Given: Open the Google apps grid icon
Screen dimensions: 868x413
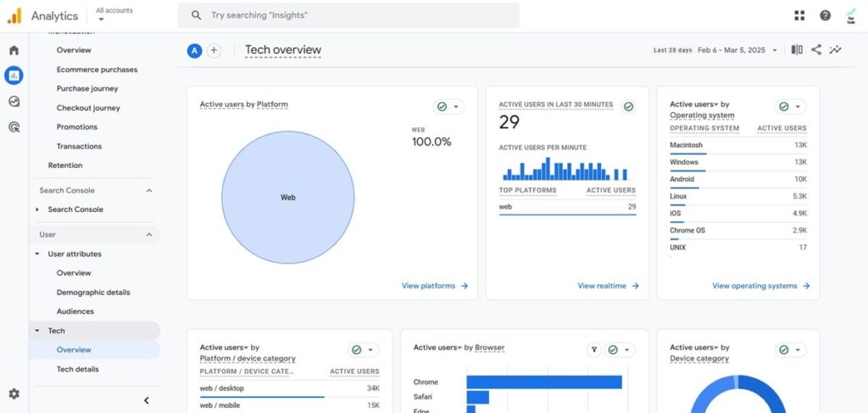Looking at the screenshot, I should coord(799,15).
